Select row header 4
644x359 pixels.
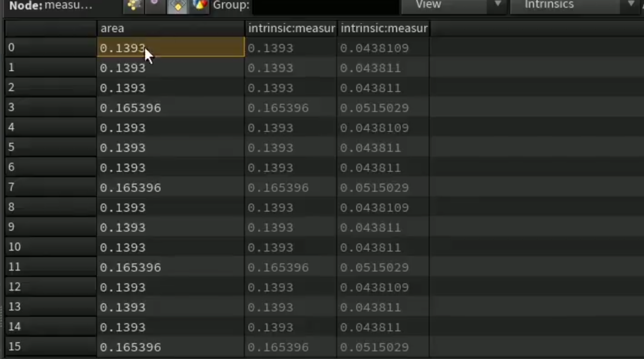tap(51, 127)
